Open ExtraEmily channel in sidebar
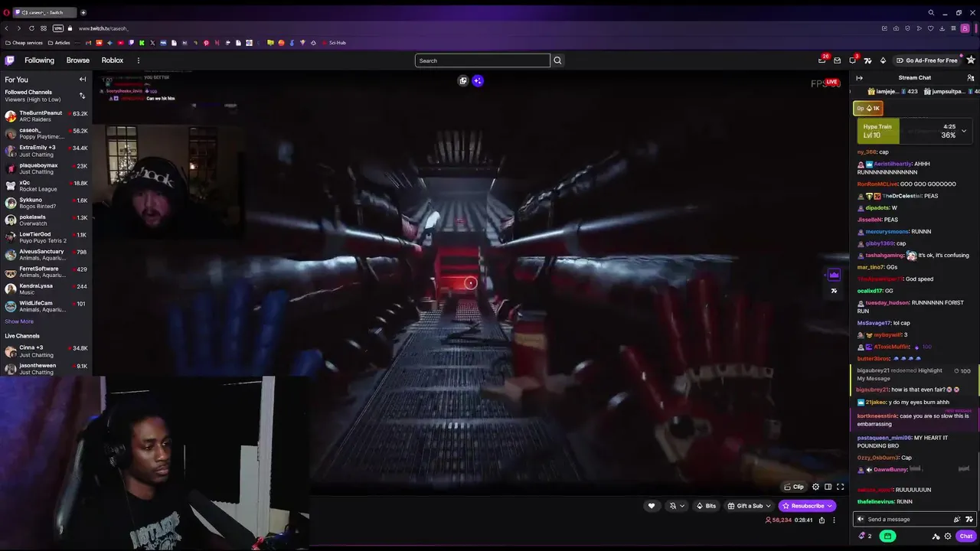 click(x=46, y=151)
